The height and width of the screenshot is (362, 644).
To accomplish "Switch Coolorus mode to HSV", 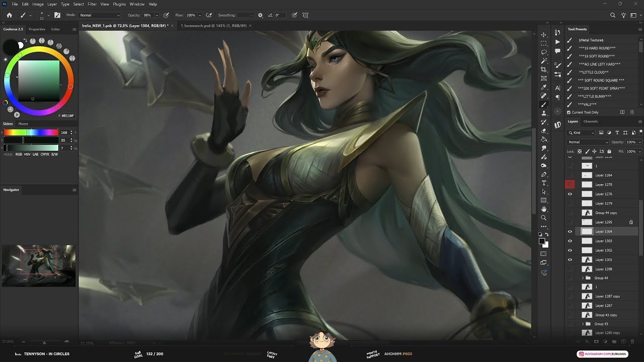I will tap(27, 154).
